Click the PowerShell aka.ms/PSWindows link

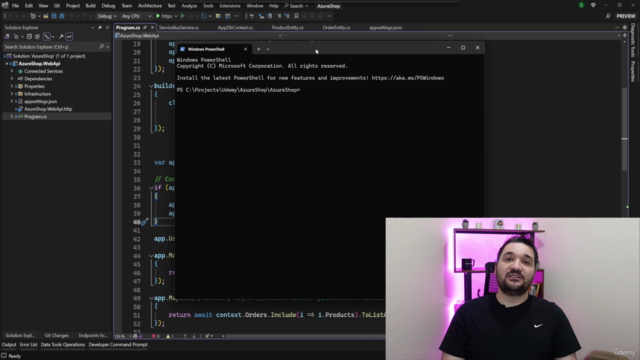point(407,78)
